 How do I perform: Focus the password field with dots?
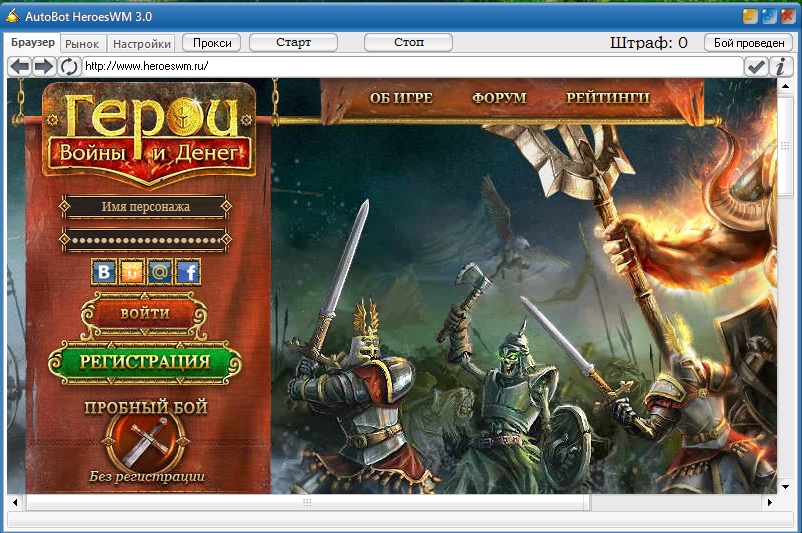(145, 240)
